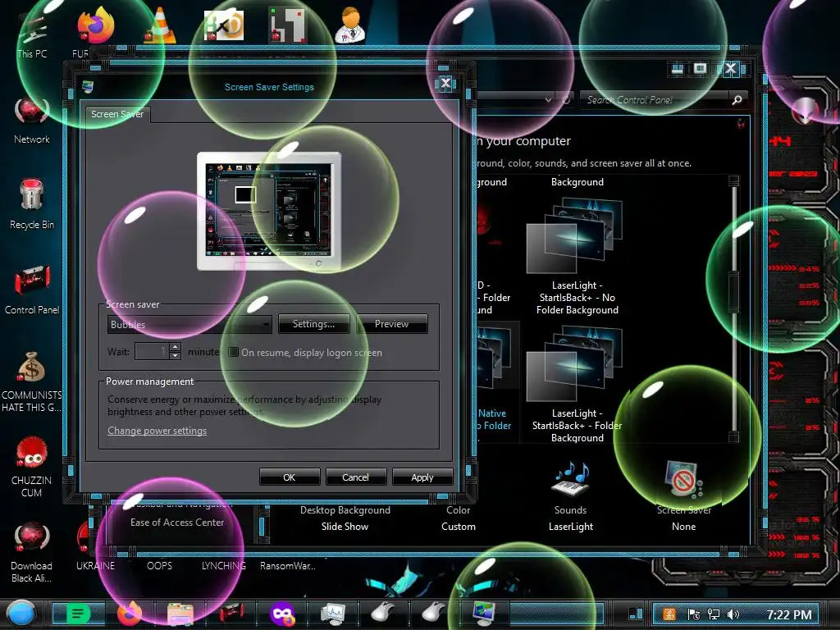Image resolution: width=840 pixels, height=630 pixels.
Task: Click the show desktop icon beside tray
Action: point(636,614)
